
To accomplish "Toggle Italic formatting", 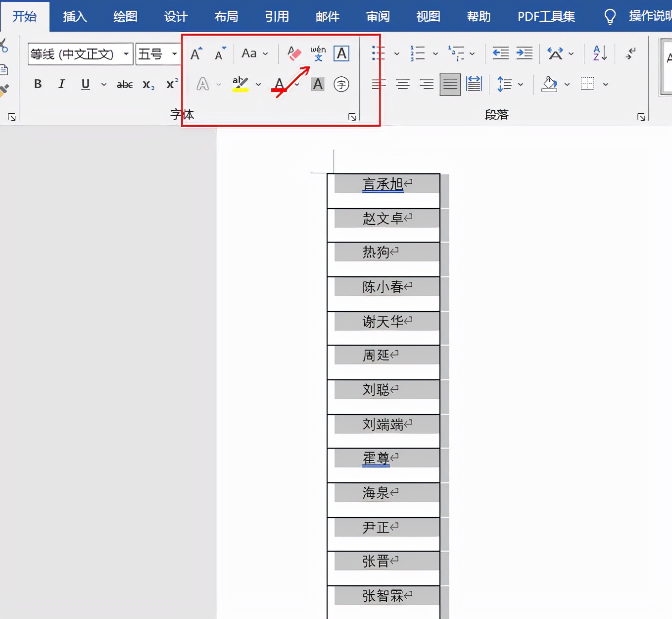I will pyautogui.click(x=61, y=84).
